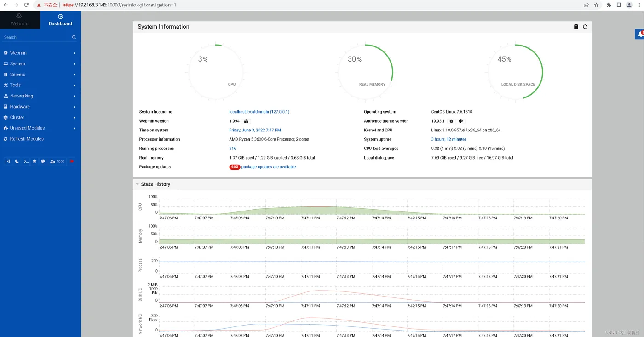Switch to the Webmin tab

tap(19, 20)
